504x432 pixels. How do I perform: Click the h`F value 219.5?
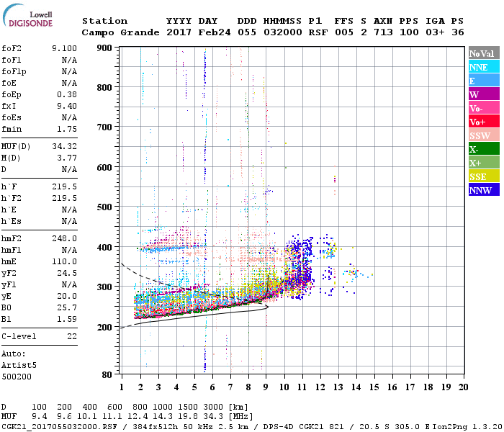64,186
